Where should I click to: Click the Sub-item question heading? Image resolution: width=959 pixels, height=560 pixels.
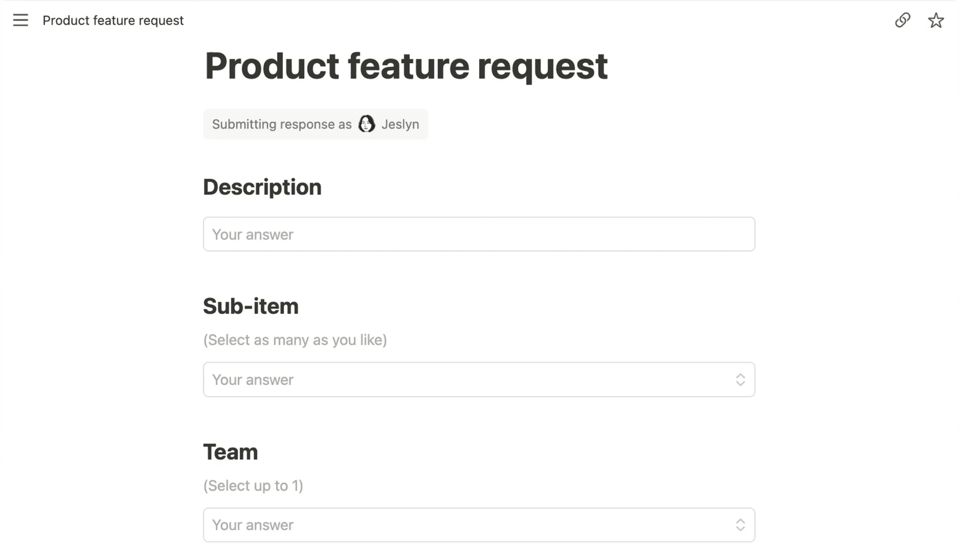pos(251,306)
